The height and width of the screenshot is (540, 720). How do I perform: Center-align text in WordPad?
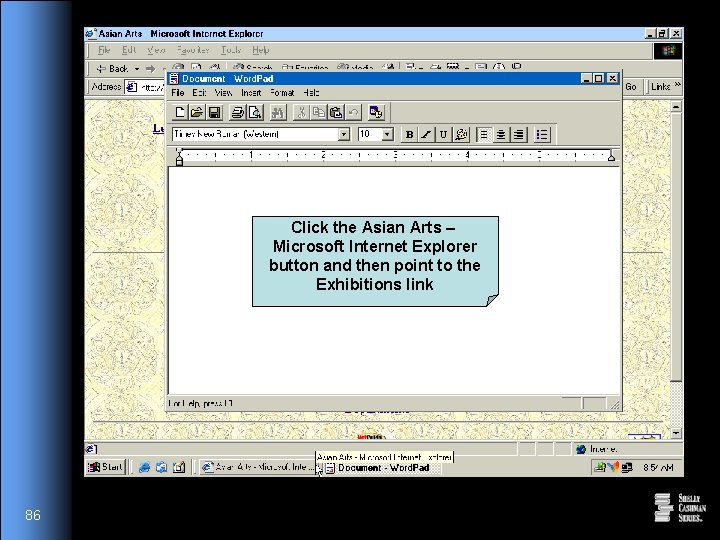tap(501, 135)
